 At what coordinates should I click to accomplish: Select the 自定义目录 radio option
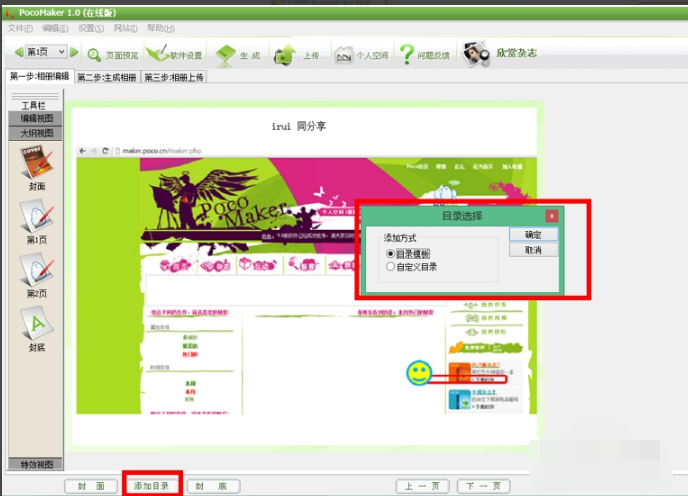390,266
